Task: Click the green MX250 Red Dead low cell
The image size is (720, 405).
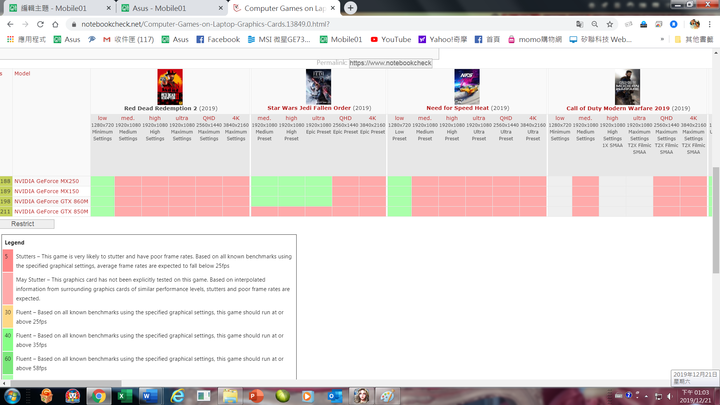Action: click(102, 181)
